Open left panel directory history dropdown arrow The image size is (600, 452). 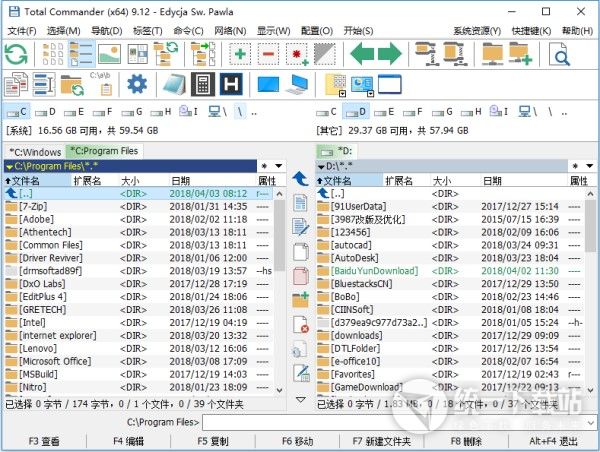[279, 166]
